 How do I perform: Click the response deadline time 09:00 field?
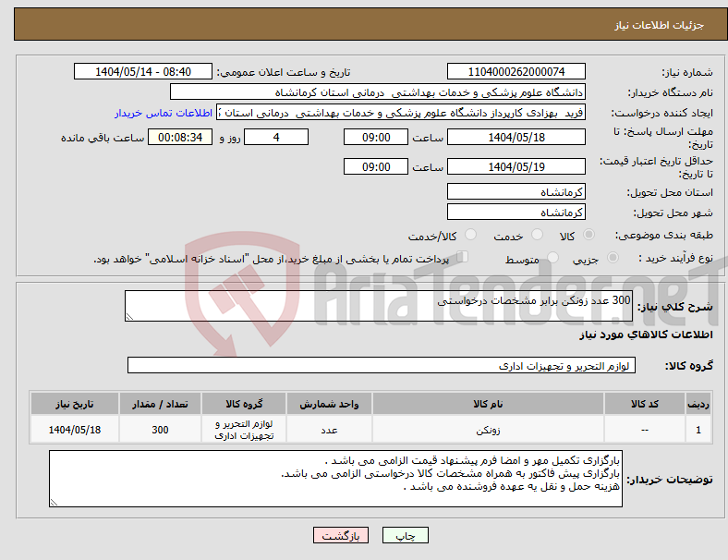376,137
